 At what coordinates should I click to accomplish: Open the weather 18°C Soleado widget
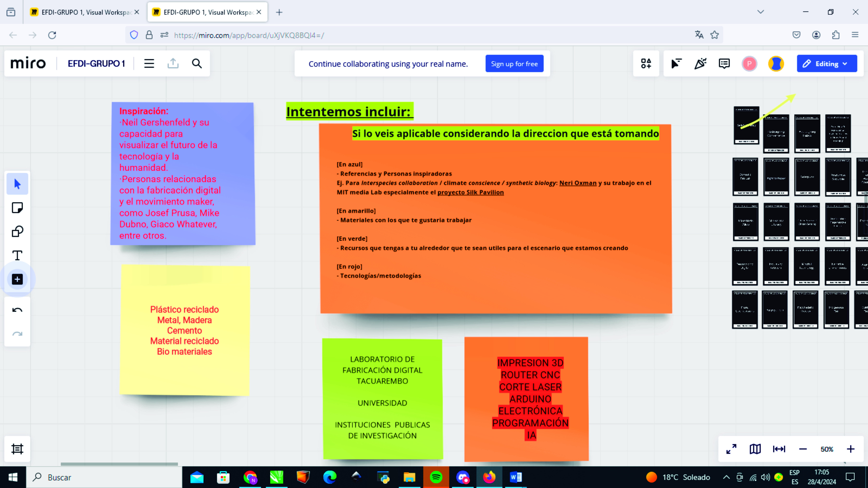[678, 477]
